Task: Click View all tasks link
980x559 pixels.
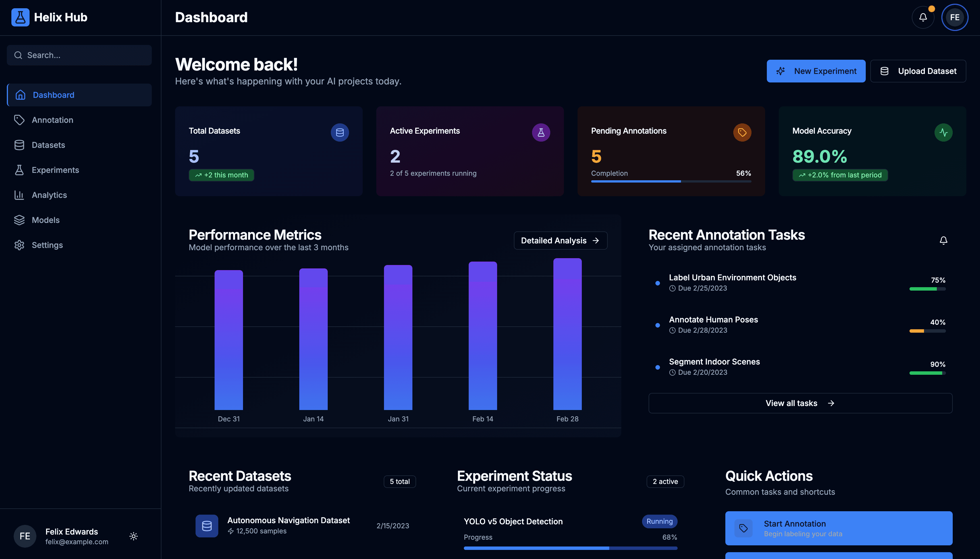Action: [x=800, y=403]
